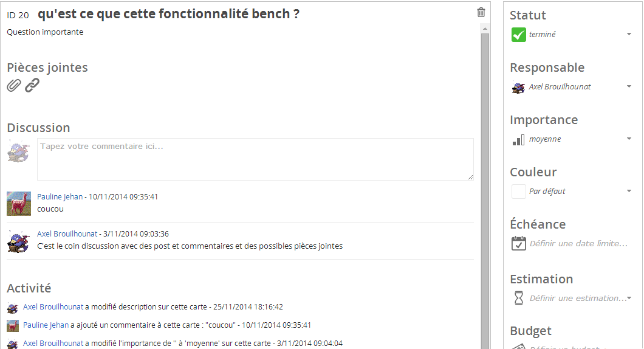Add a link attachment with the chain icon
The image size is (644, 349).
pyautogui.click(x=32, y=85)
